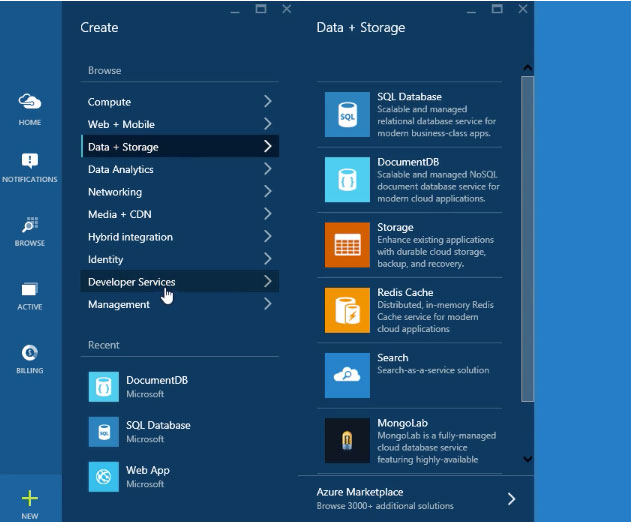This screenshot has width=631, height=522.
Task: Expand the Data + Storage chevron
Action: click(268, 146)
